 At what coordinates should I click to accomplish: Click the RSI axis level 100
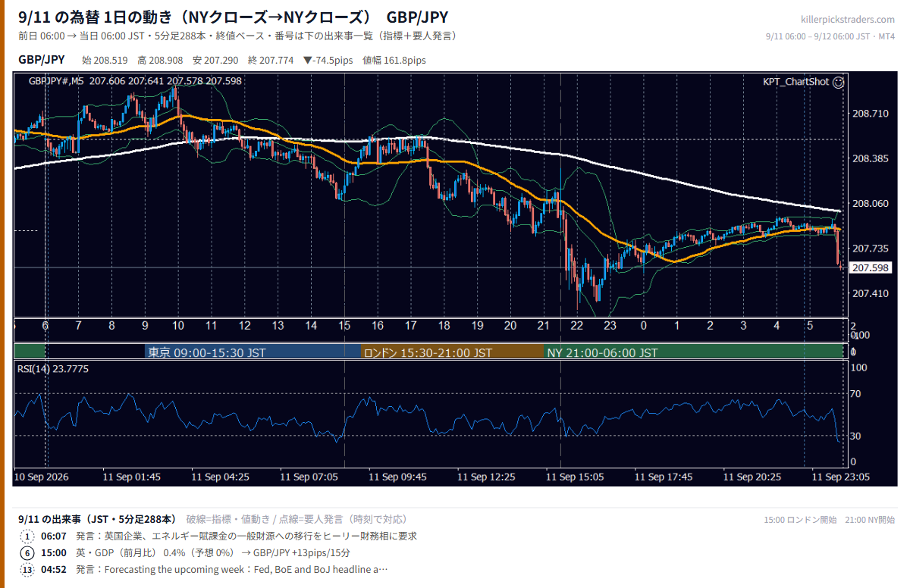[858, 367]
